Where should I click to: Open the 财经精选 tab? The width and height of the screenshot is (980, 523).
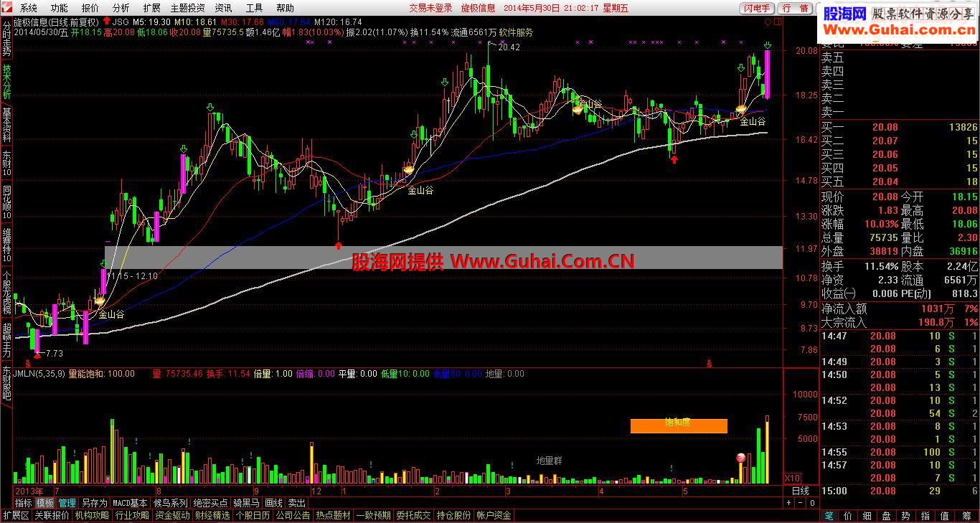click(x=212, y=516)
